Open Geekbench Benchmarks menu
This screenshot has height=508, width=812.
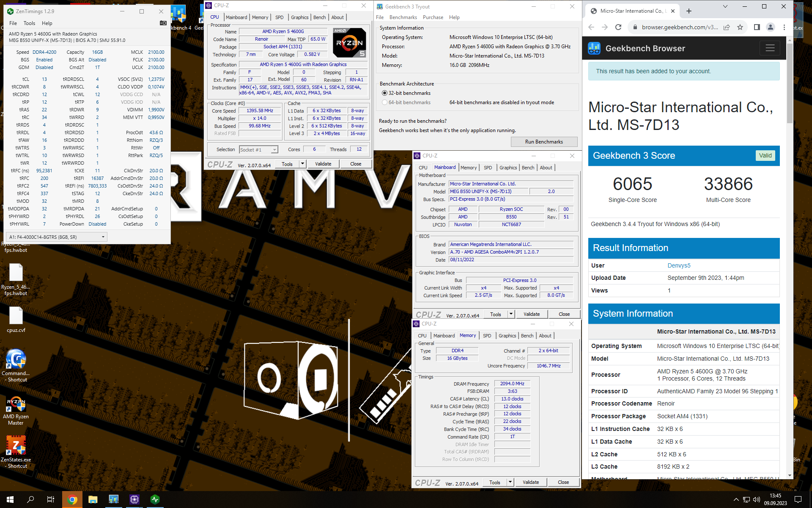(x=403, y=17)
